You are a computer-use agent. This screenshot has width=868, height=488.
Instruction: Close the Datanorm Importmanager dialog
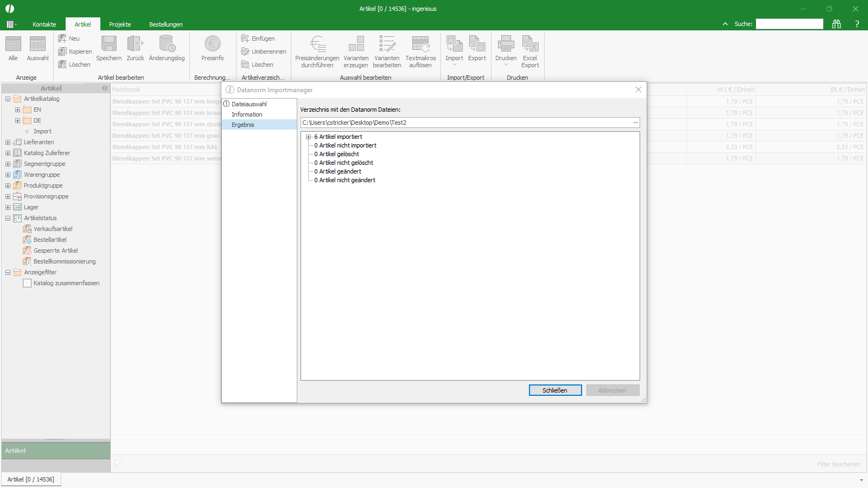pyautogui.click(x=638, y=89)
